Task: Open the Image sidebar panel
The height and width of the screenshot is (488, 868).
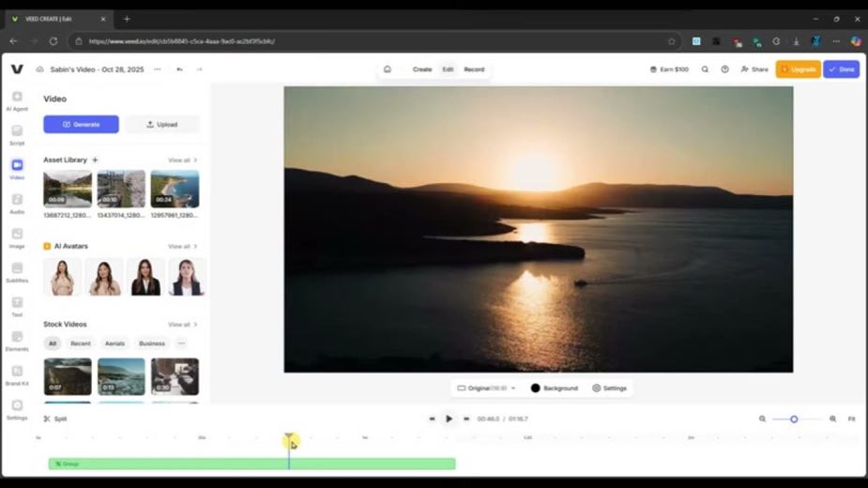Action: (17, 238)
